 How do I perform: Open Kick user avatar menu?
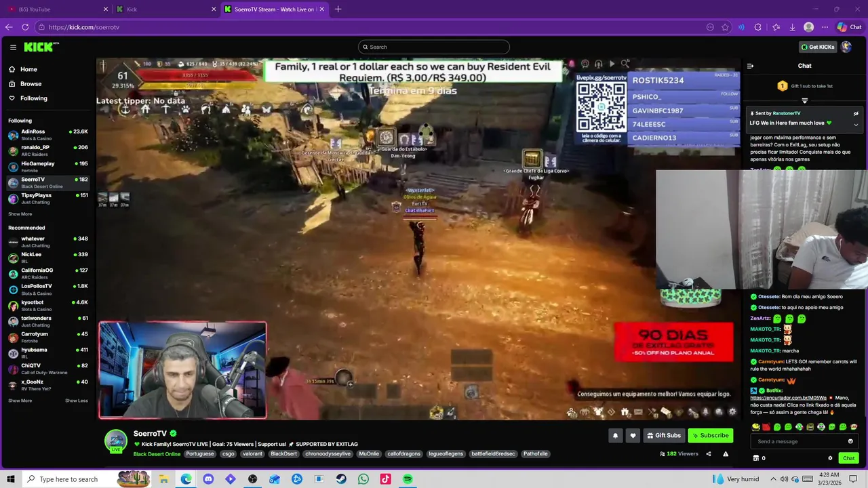[846, 47]
